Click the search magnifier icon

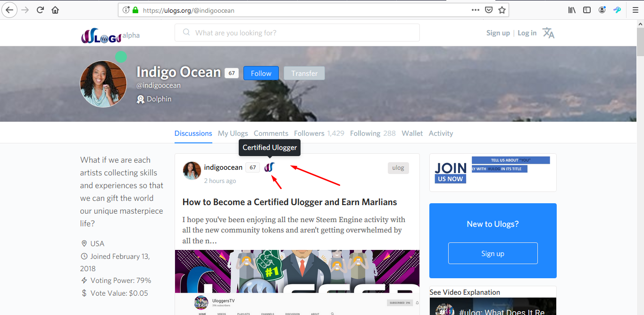coord(186,33)
